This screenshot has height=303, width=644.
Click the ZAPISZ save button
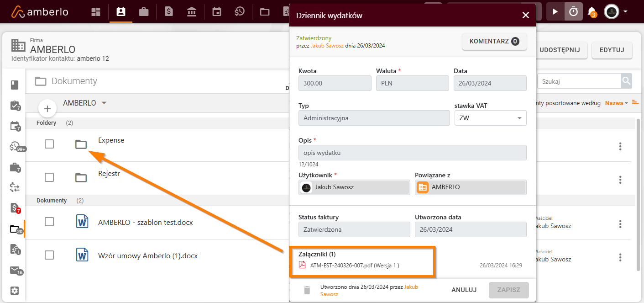509,290
